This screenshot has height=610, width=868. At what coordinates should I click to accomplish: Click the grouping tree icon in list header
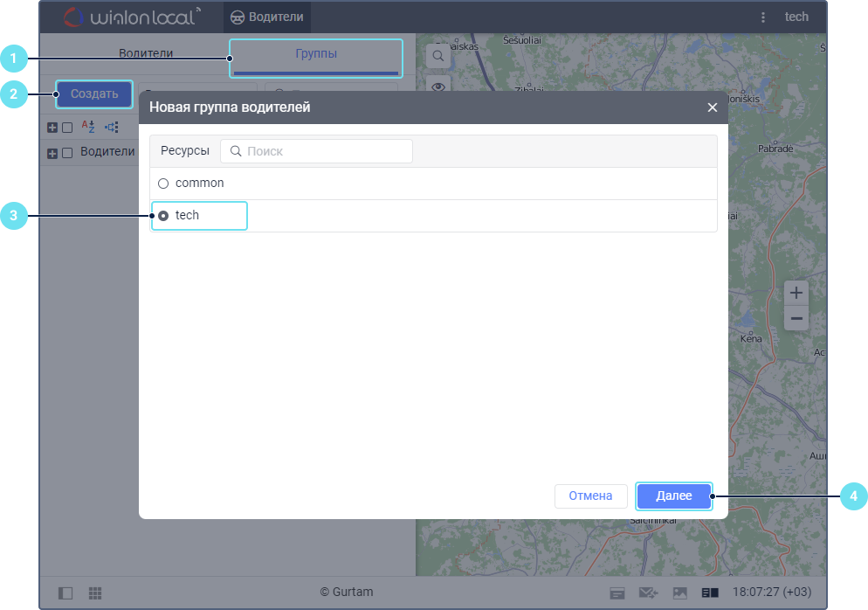coord(111,127)
